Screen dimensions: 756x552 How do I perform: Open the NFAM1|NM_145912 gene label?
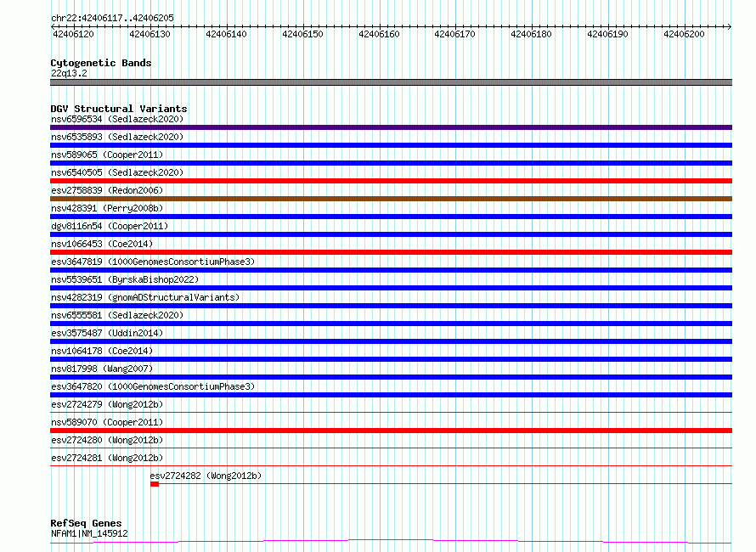pyautogui.click(x=89, y=533)
